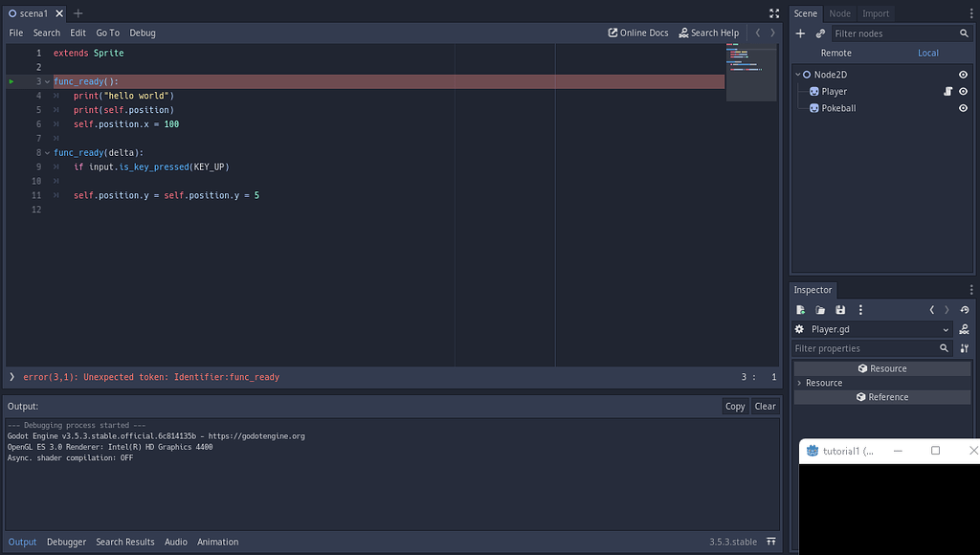Viewport: 980px width, 555px height.
Task: Open the Debug menu
Action: 142,33
